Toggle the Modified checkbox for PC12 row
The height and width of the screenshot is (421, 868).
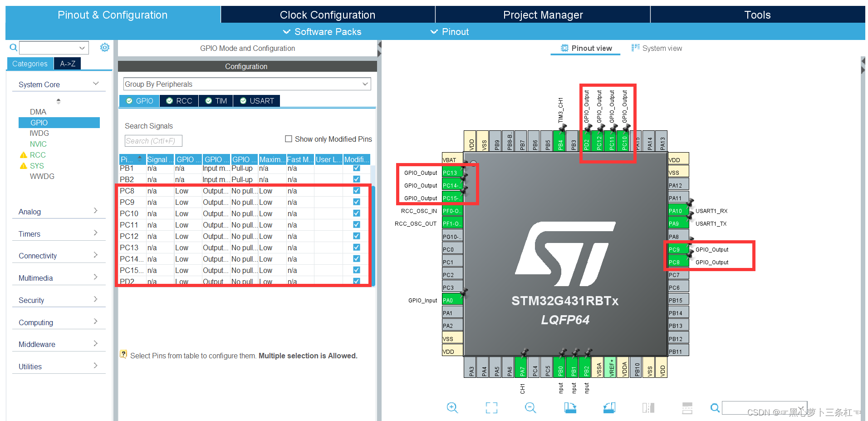357,236
